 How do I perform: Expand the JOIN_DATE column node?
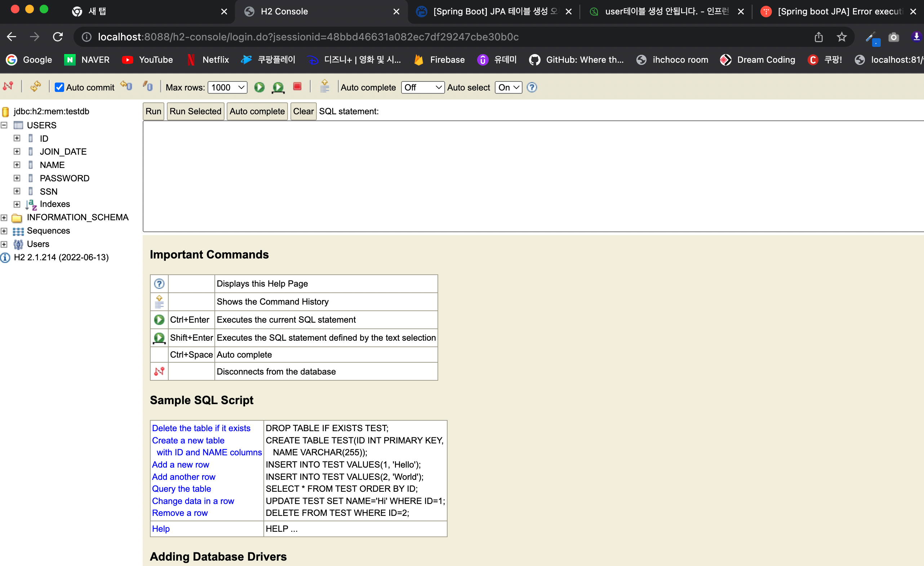[17, 151]
